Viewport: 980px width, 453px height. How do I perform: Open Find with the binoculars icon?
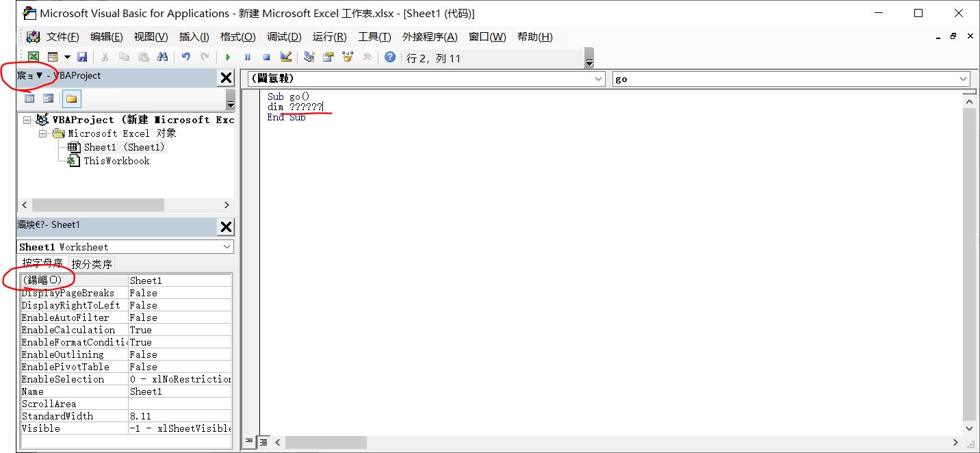point(162,57)
